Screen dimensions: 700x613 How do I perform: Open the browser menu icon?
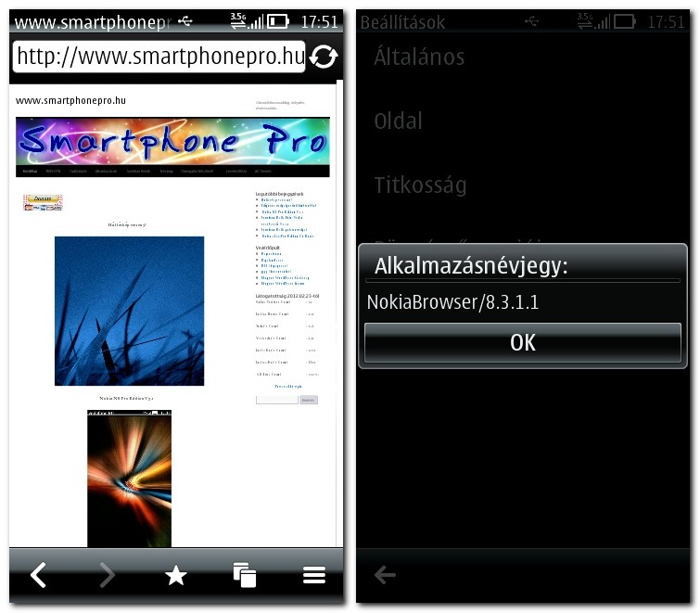[x=313, y=575]
